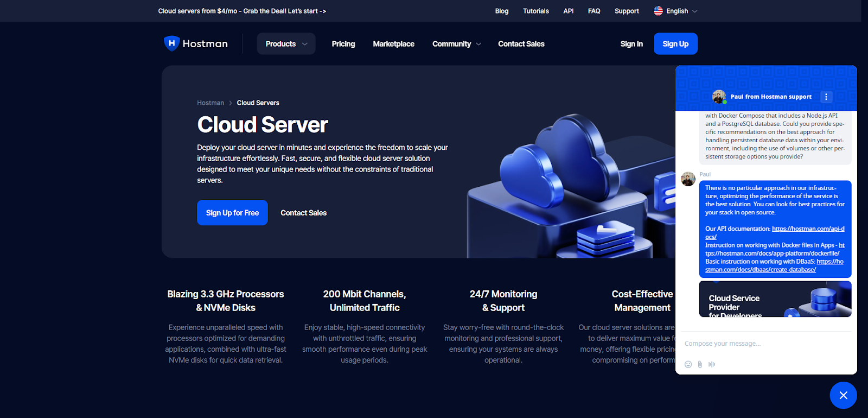Open the Tutorials link in the top bar
Screen dimensions: 868x418
coord(536,11)
